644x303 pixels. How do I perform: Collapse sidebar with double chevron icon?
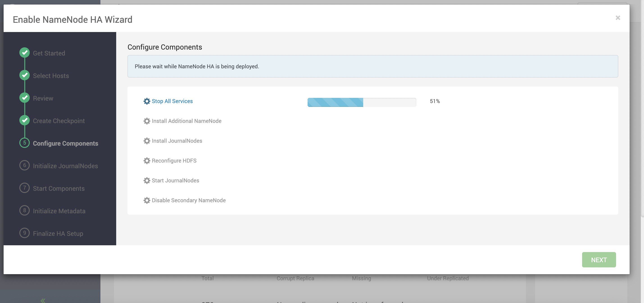click(x=43, y=300)
